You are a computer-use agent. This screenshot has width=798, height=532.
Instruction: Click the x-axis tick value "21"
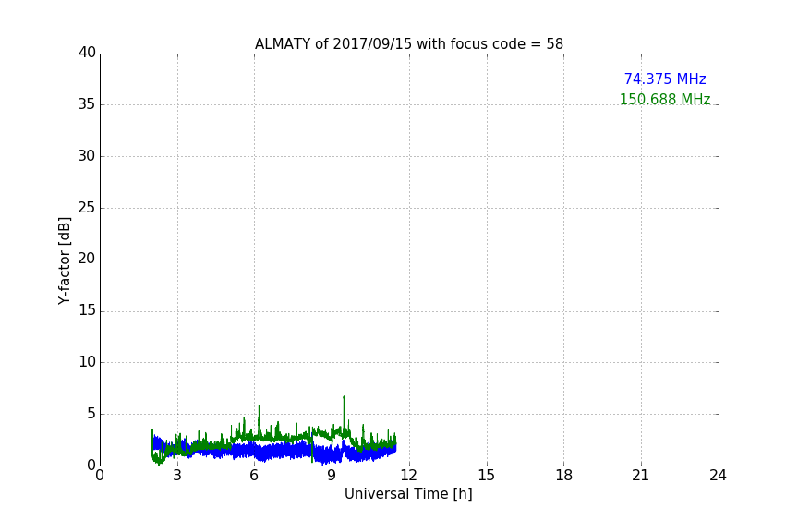[641, 476]
